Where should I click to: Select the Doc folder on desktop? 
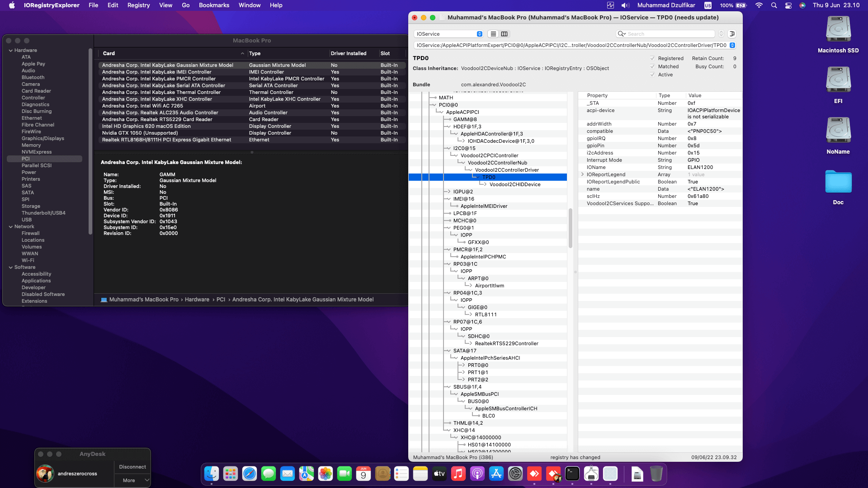[838, 187]
